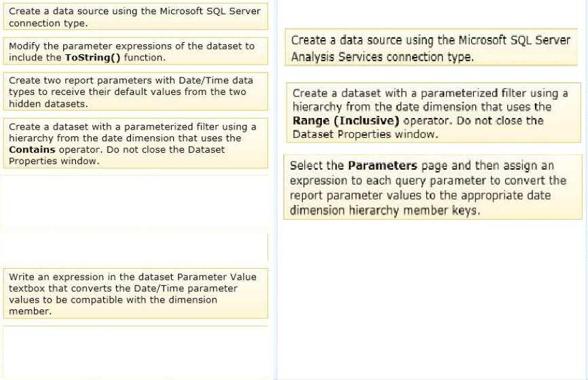Image resolution: width=588 pixels, height=380 pixels.
Task: Select the left Microsoft SQL Server connection type step
Action: click(136, 16)
